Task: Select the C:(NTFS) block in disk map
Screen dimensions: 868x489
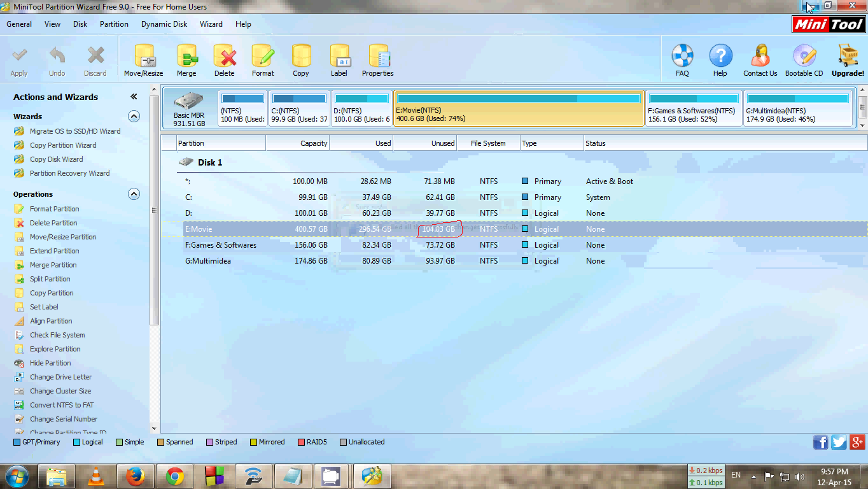Action: click(x=299, y=108)
